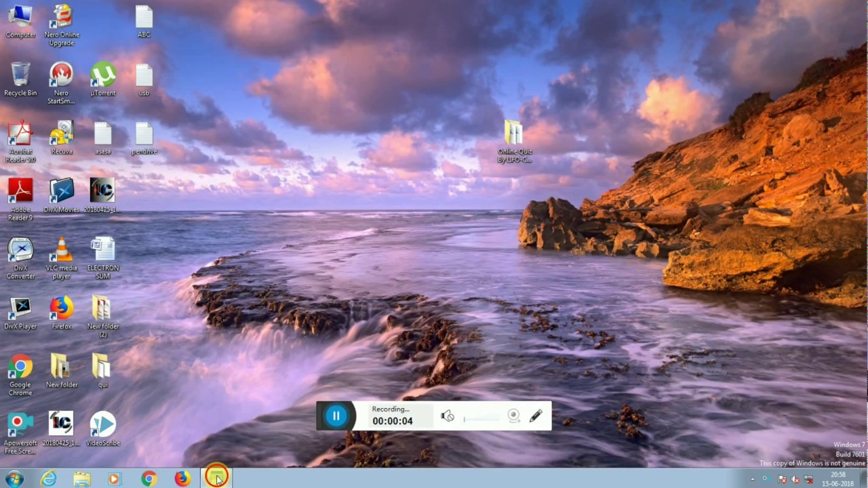
Task: Select DivX Movies shortcut
Action: point(61,197)
